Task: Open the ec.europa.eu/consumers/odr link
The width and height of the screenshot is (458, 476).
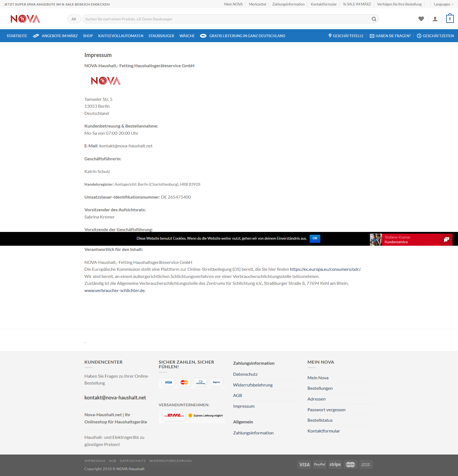Action: (325, 269)
